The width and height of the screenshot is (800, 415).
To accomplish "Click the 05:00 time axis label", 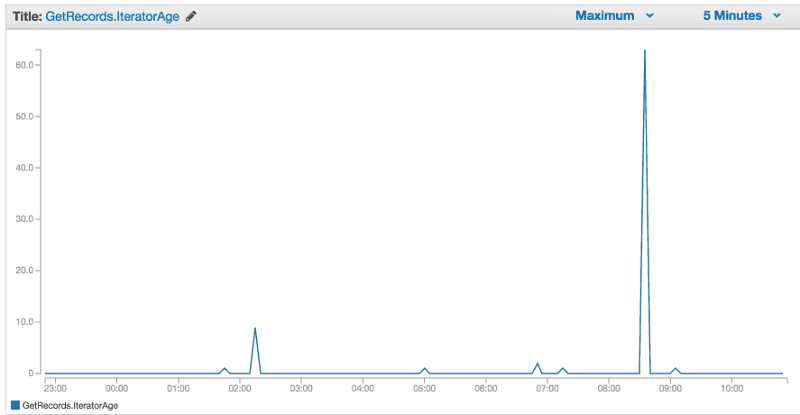I will coord(424,387).
